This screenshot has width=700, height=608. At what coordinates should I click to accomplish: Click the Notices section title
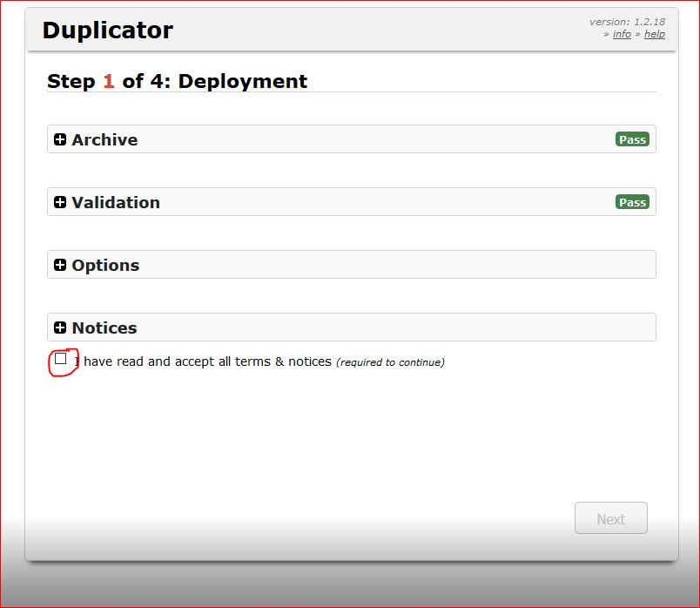point(104,328)
